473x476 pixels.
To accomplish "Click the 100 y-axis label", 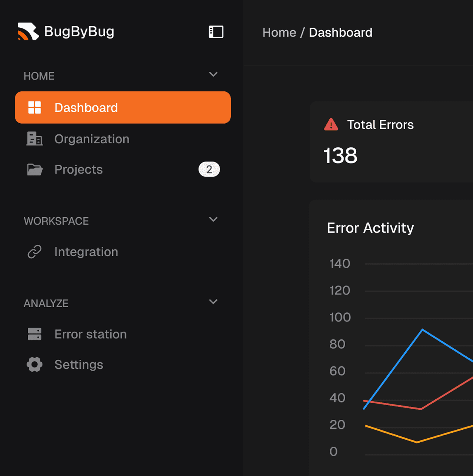I will [x=340, y=317].
